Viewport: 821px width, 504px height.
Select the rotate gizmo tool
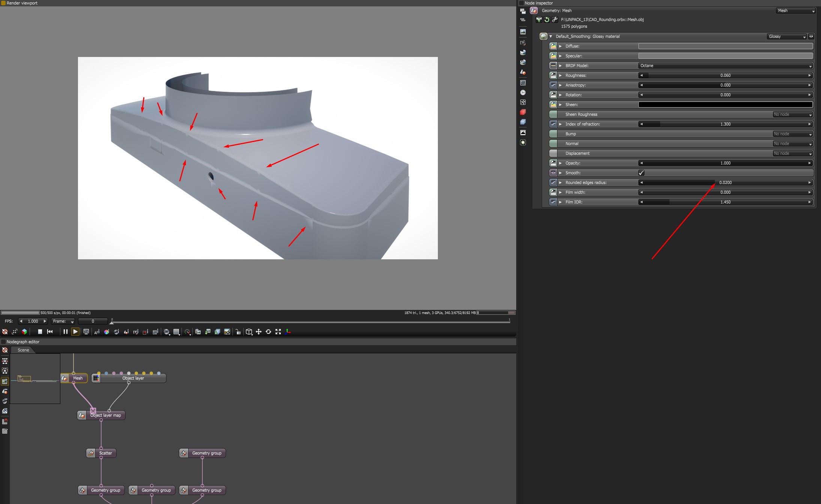(268, 332)
